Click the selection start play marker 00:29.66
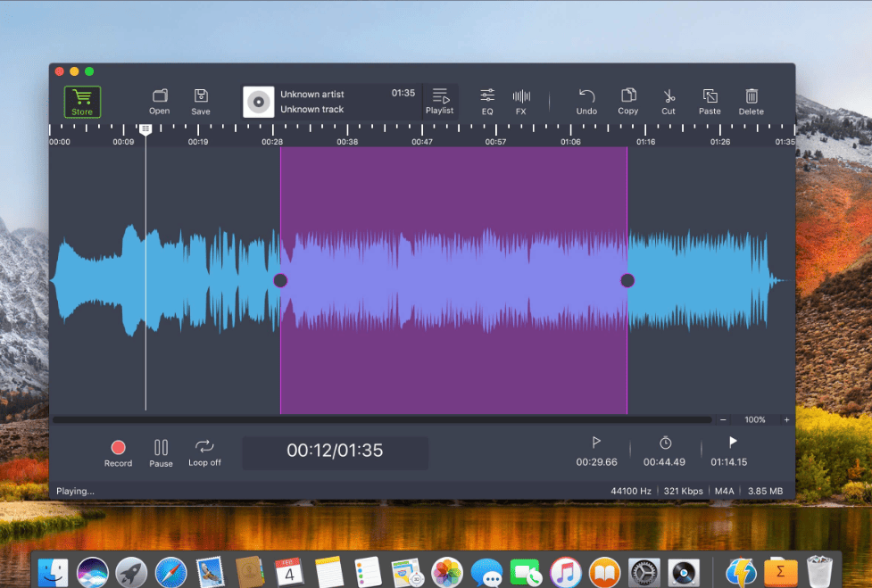Screen dimensions: 872x588 click(597, 451)
